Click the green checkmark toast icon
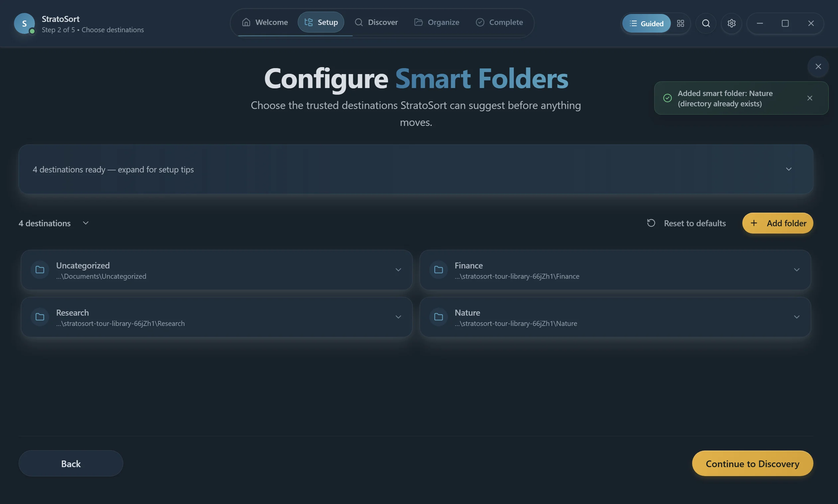 668,98
